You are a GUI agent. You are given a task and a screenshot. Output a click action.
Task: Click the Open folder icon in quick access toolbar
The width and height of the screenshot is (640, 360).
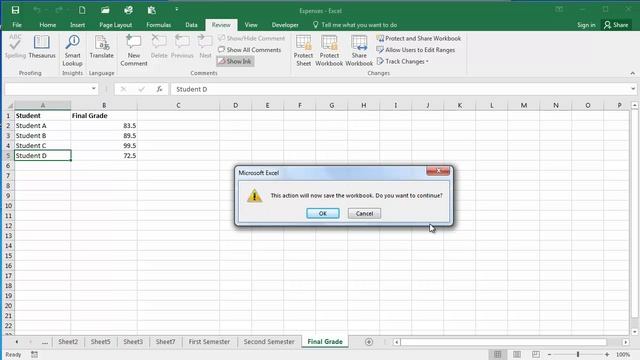coord(105,10)
